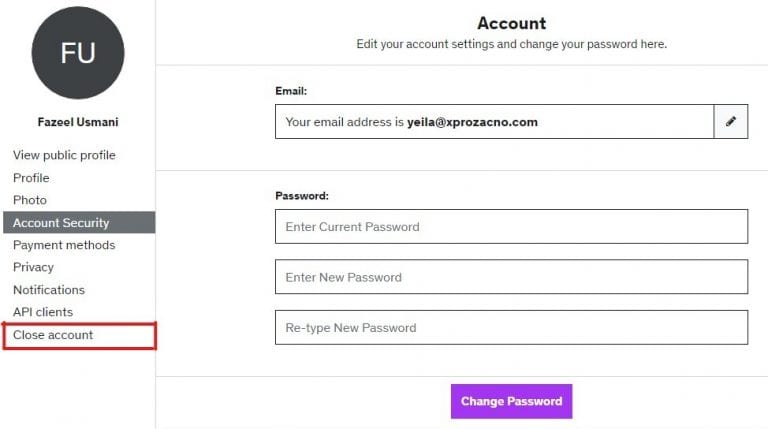Select Account Security in the sidebar
Screen dimensions: 768x429
coord(61,223)
